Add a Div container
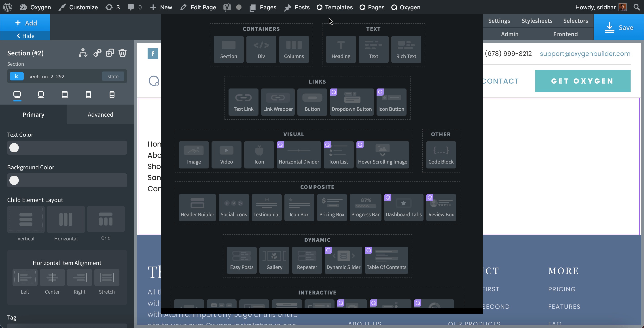Viewport: 644px width, 328px height. (261, 49)
